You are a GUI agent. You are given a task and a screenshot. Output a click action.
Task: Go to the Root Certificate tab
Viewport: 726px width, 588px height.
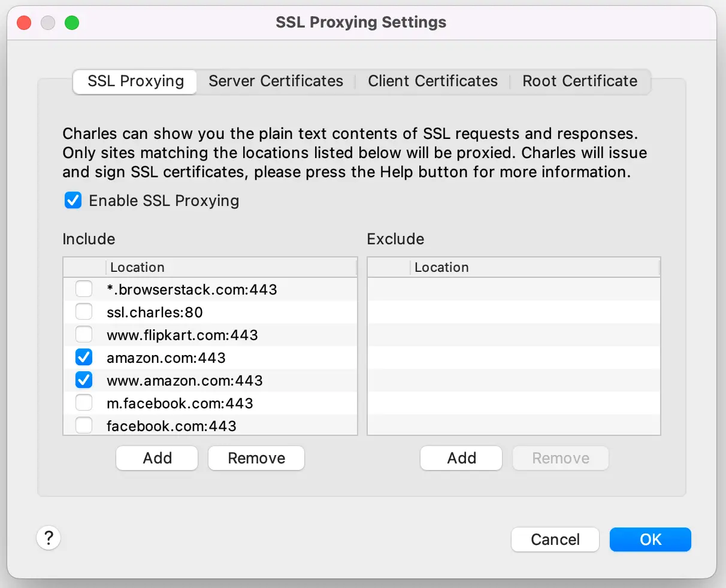click(x=579, y=81)
